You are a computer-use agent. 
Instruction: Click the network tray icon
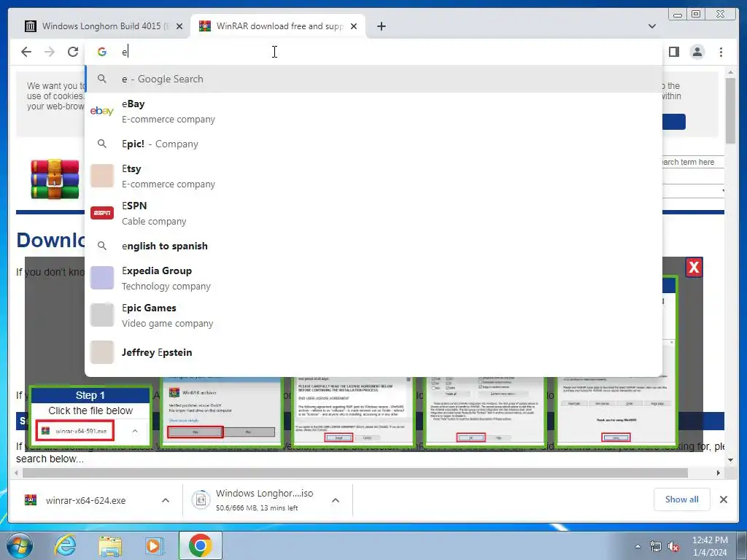pos(656,546)
